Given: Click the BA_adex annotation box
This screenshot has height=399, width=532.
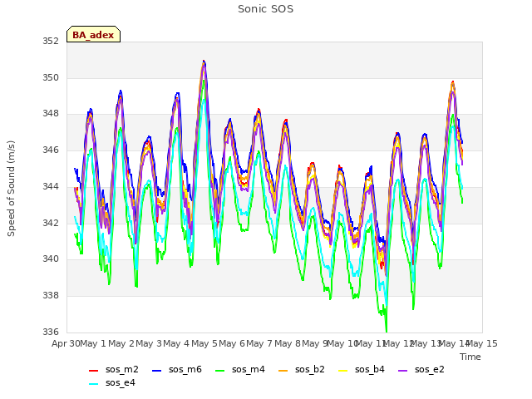Looking at the screenshot, I should point(93,34).
